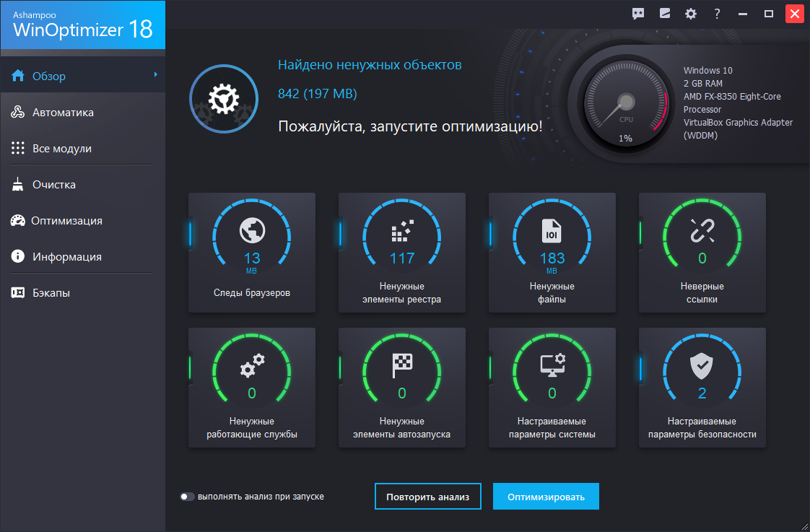Start optimization with Оптимизировать

click(546, 496)
